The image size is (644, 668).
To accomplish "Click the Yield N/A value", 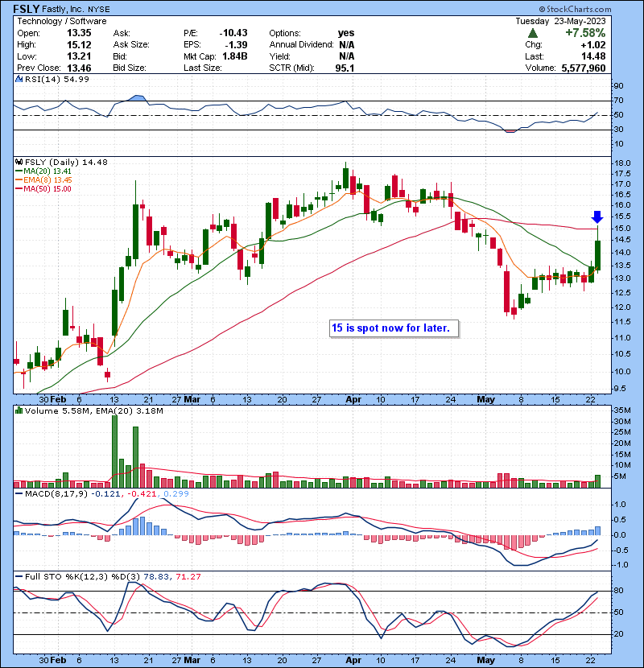I will click(x=347, y=56).
